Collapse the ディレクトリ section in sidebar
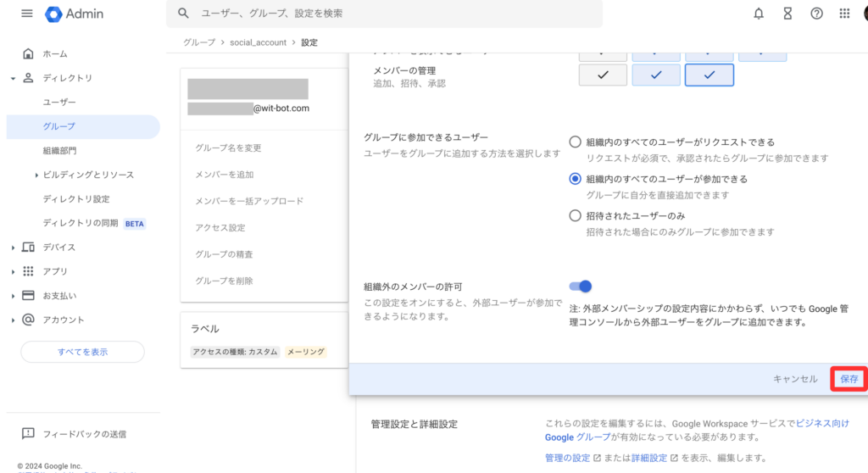This screenshot has width=868, height=473. [x=14, y=78]
